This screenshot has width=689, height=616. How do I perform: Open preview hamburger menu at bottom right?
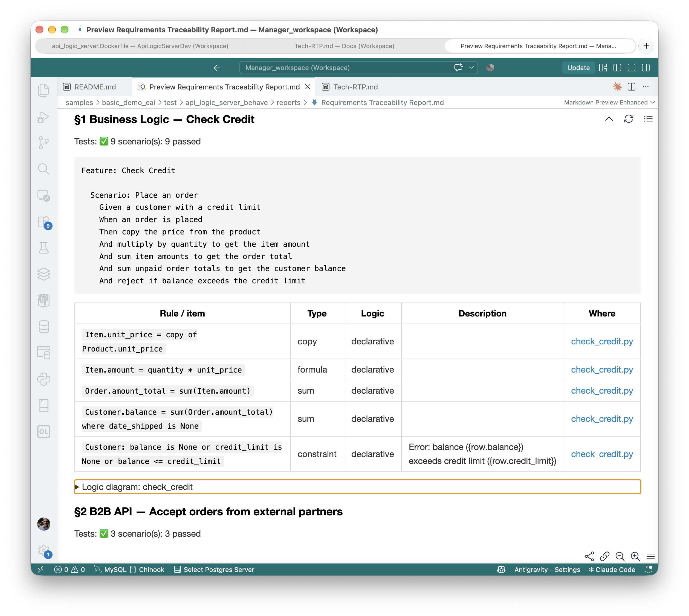(650, 556)
